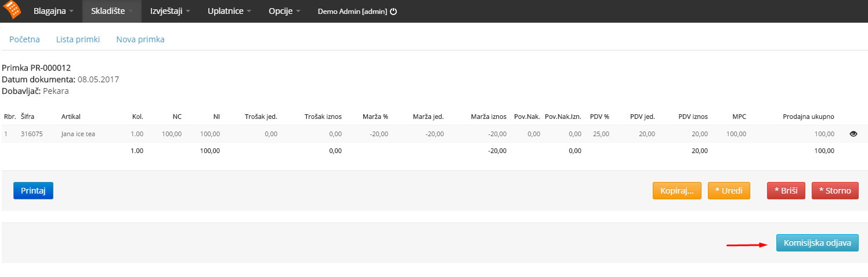Image resolution: width=868 pixels, height=277 pixels.
Task: Click the power logout icon beside Demo Admin
Action: coord(393,12)
